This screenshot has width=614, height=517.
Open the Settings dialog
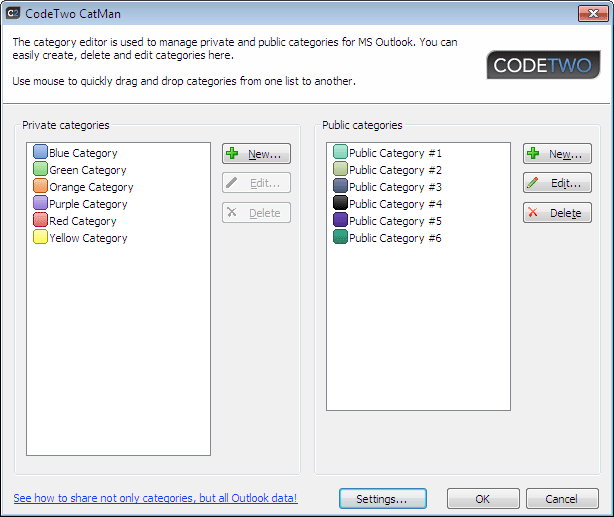click(383, 498)
